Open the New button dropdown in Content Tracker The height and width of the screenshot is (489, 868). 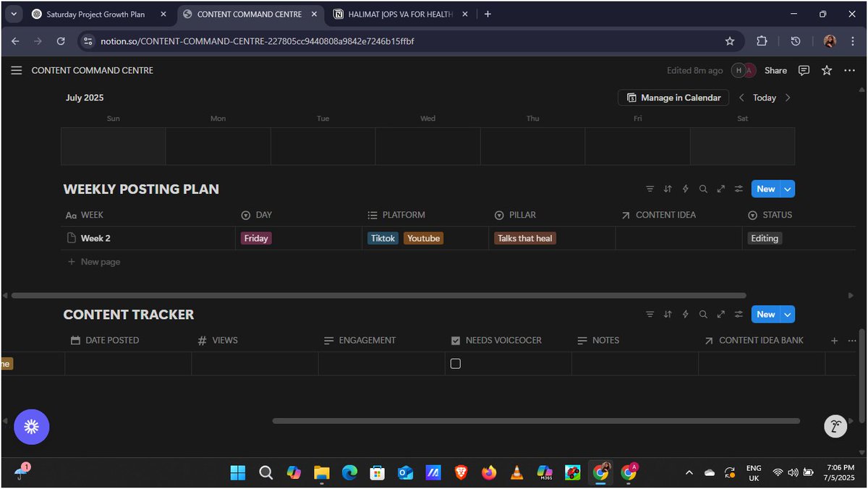click(x=786, y=314)
